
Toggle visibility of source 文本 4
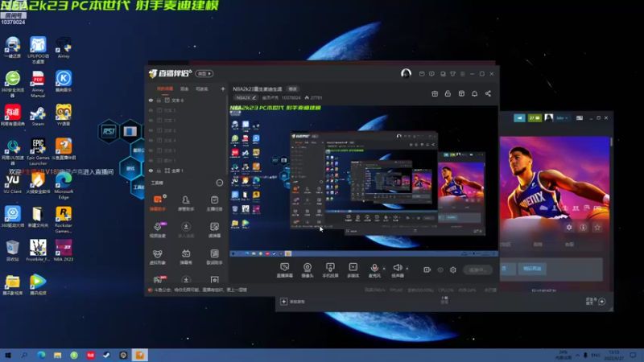coord(151,140)
